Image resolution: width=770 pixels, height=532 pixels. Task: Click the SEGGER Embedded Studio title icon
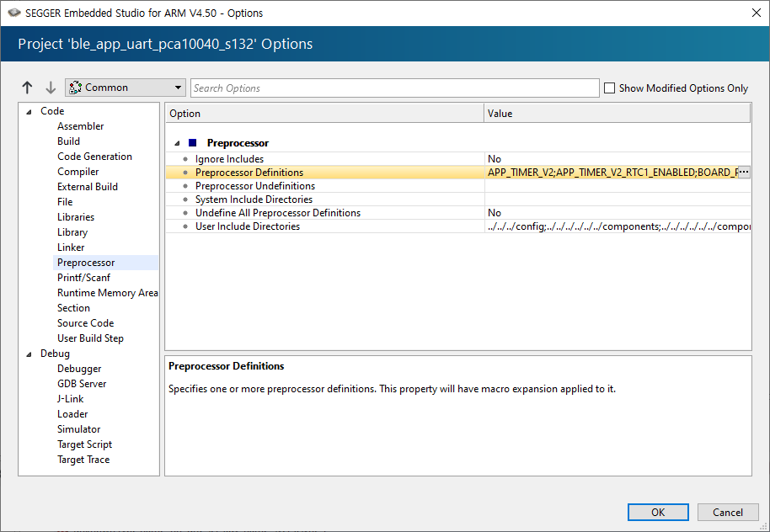click(x=14, y=13)
